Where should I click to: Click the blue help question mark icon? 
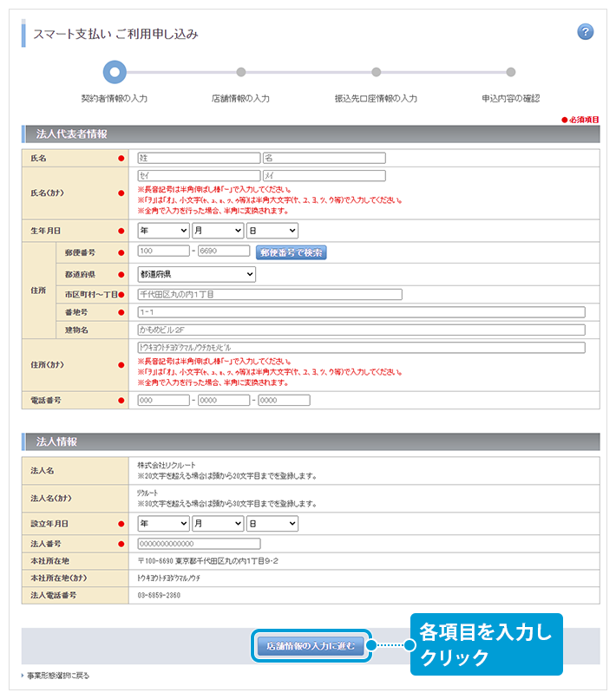pyautogui.click(x=585, y=32)
